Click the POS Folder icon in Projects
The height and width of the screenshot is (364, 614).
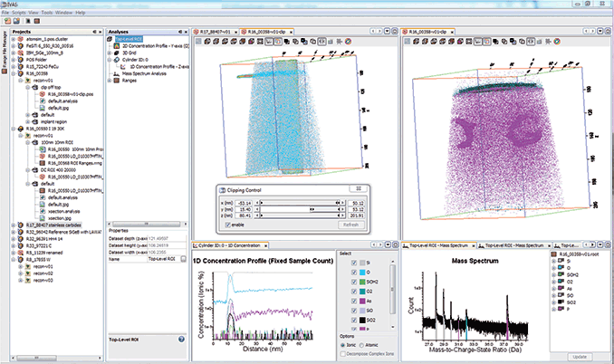(21, 60)
